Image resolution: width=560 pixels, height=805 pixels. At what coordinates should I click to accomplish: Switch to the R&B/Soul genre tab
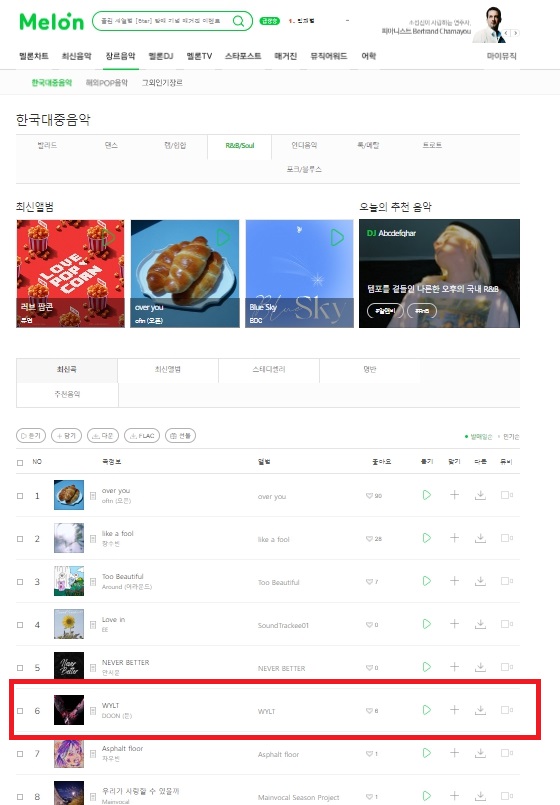[240, 146]
